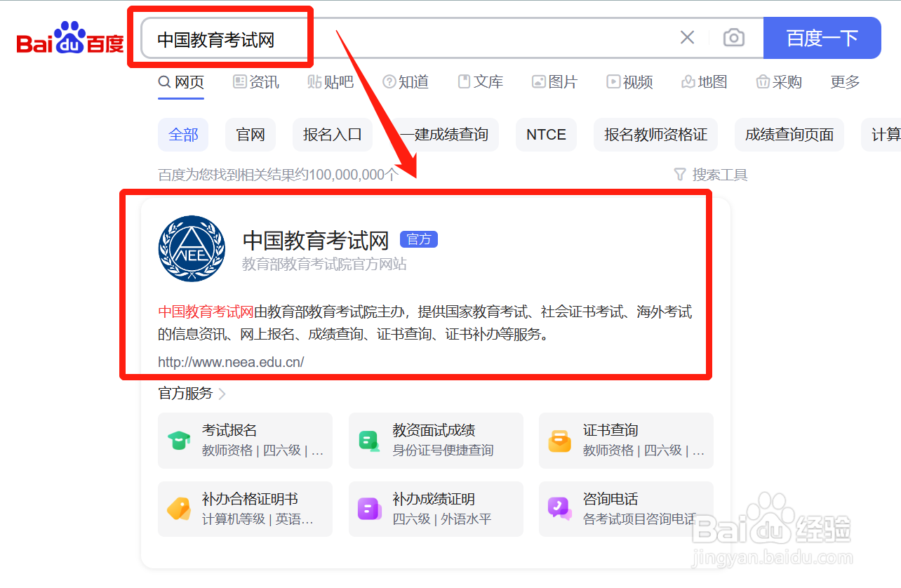Select the 成绩查询页面 filter chip
The image size is (901, 588).
789,135
